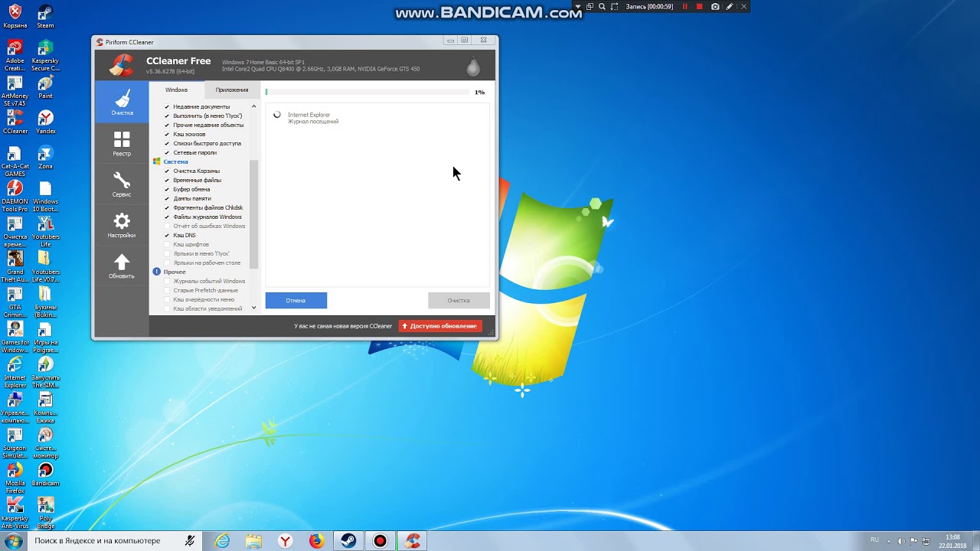Click the Bandicam record icon in taskbar

[x=380, y=541]
